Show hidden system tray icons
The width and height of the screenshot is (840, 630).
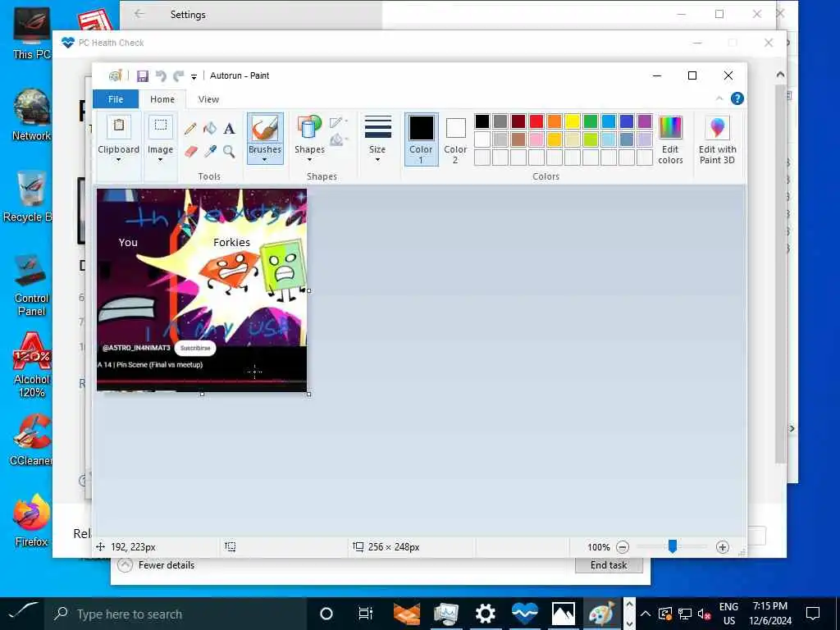646,614
